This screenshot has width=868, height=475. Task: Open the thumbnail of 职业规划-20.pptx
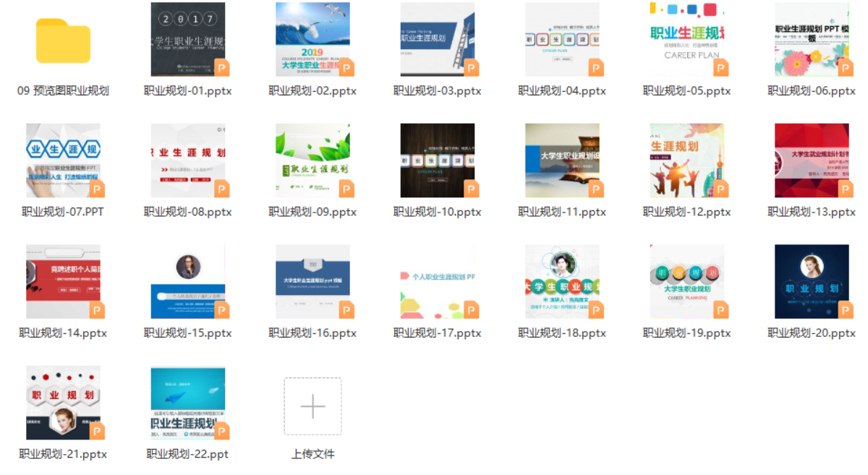click(812, 282)
